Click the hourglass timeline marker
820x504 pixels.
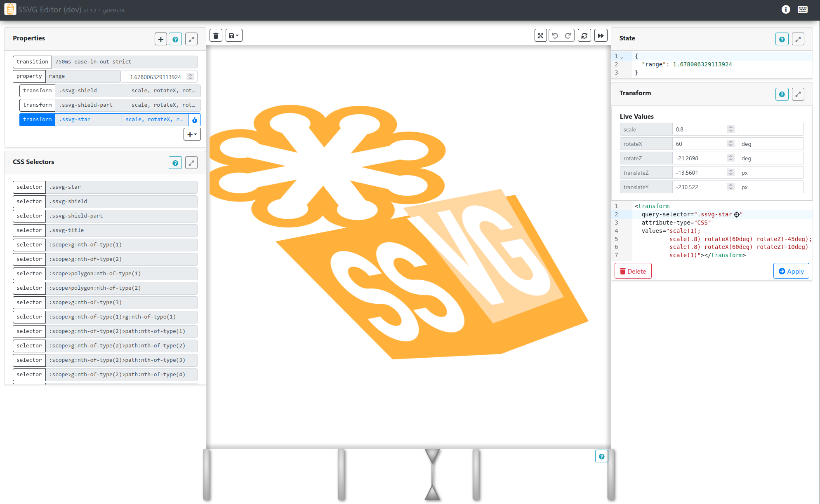pyautogui.click(x=432, y=475)
